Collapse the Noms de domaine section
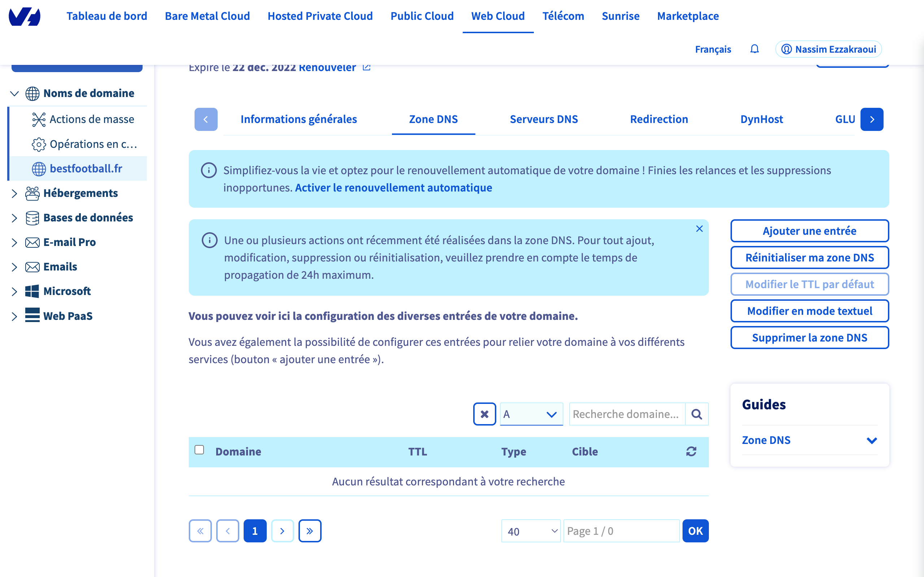This screenshot has height=577, width=924. click(x=14, y=93)
